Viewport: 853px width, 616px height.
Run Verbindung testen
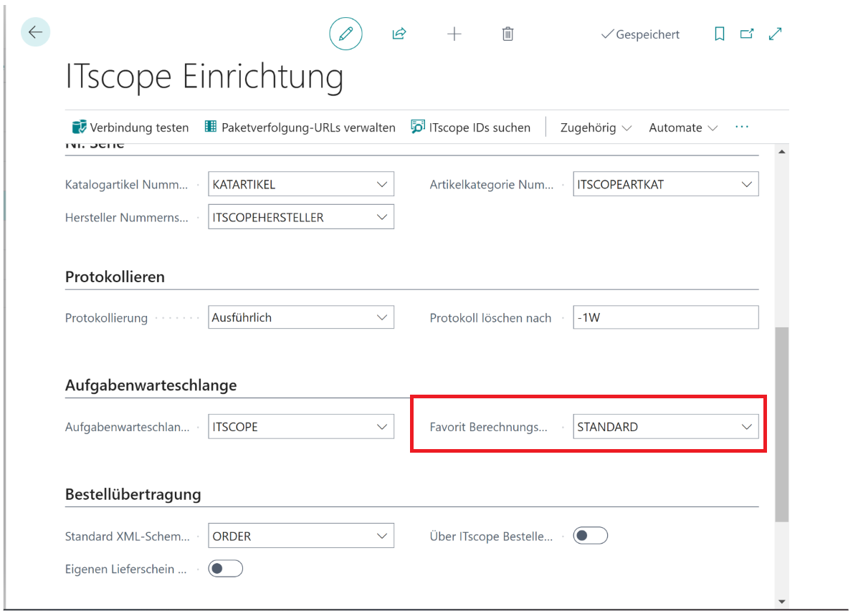pos(130,127)
